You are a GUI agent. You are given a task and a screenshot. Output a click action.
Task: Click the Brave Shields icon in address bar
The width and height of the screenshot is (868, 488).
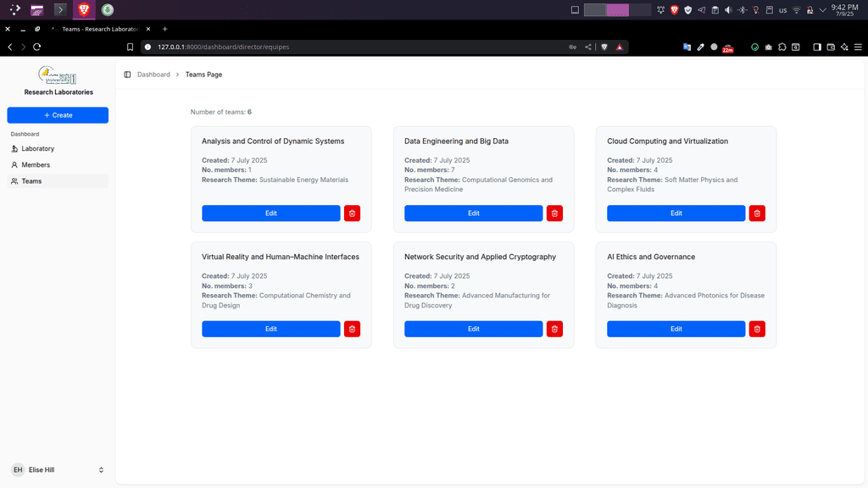point(604,47)
